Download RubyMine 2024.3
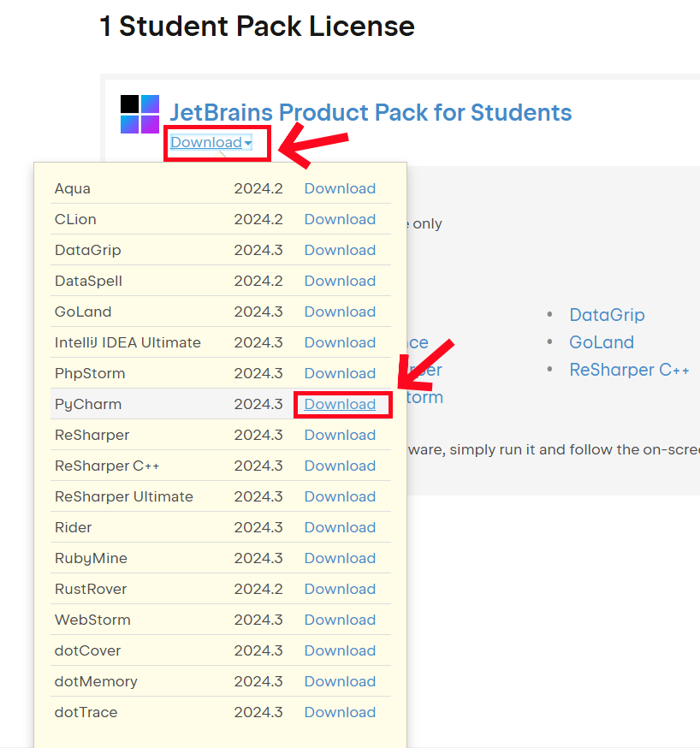The height and width of the screenshot is (748, 700). point(340,558)
